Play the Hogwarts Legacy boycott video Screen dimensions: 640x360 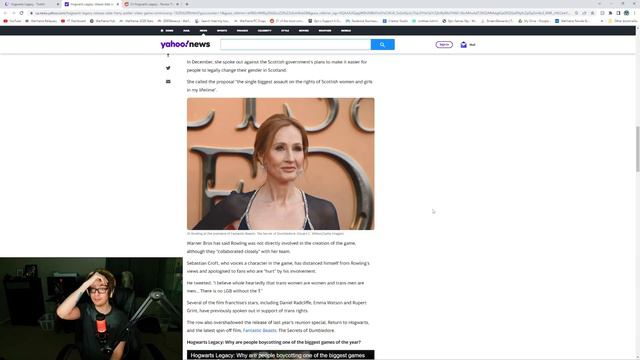[280, 355]
